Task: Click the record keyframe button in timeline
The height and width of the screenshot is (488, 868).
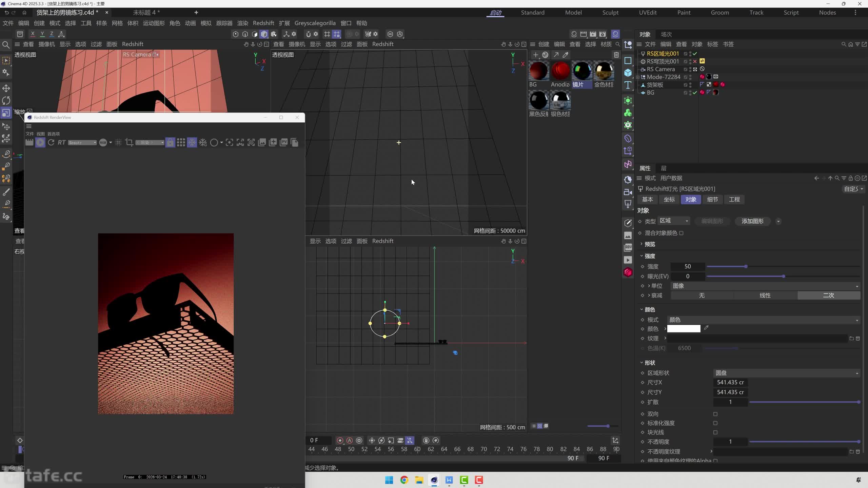Action: [340, 441]
